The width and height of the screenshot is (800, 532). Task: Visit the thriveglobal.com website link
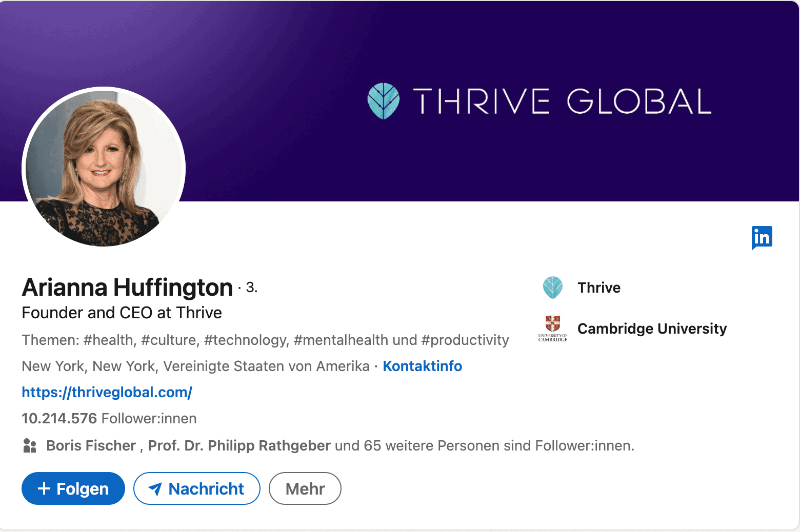coord(106,392)
